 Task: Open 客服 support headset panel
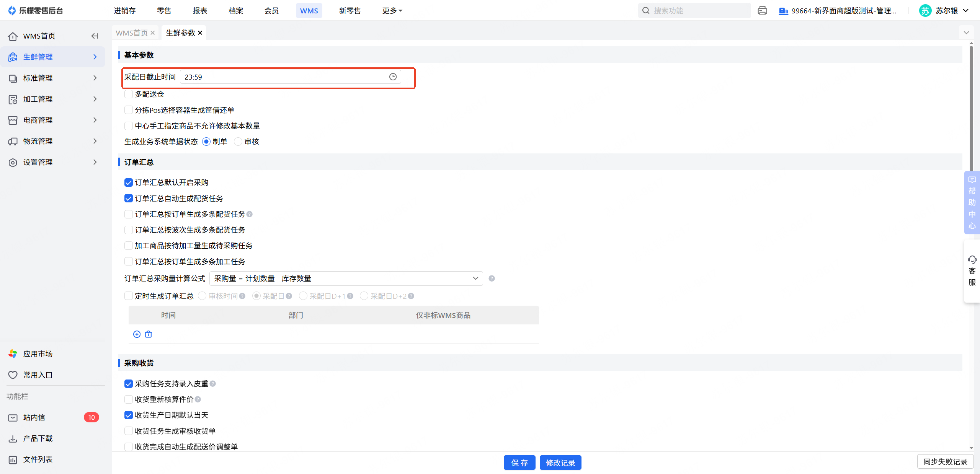tap(972, 271)
